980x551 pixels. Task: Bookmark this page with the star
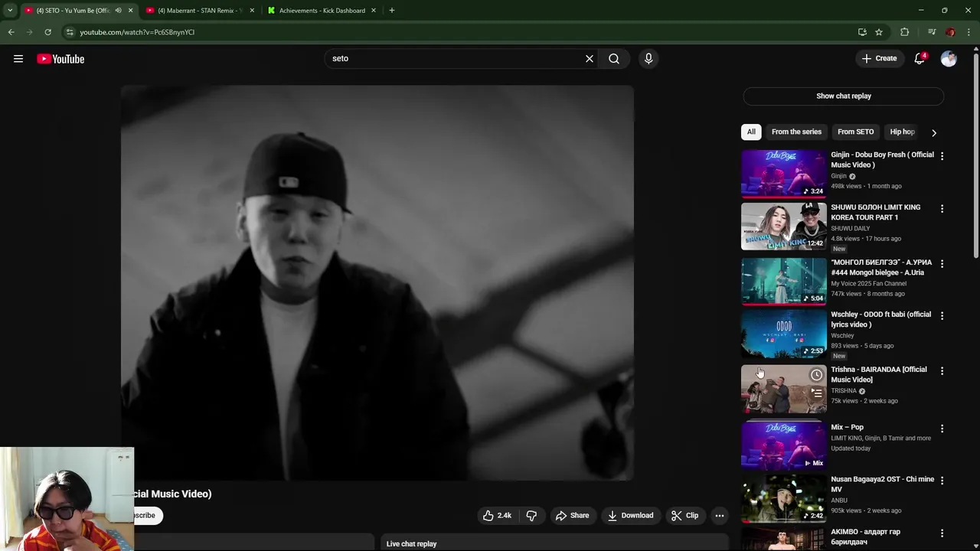click(879, 32)
